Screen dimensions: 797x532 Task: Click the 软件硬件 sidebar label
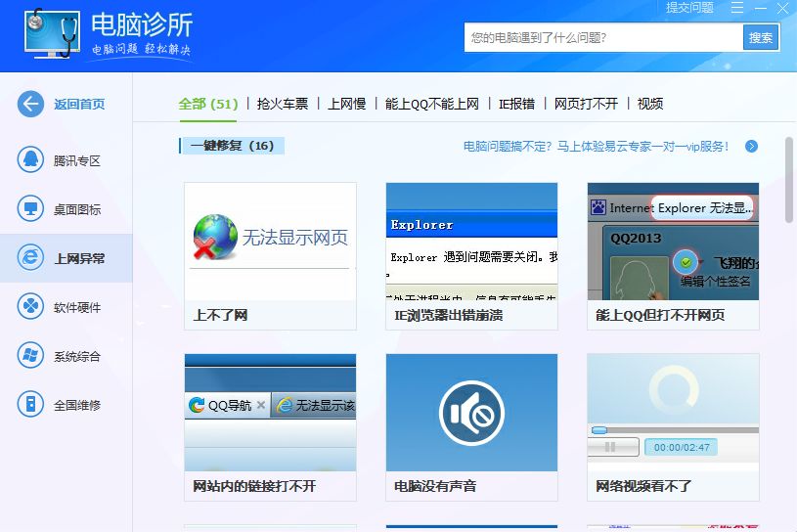[77, 307]
